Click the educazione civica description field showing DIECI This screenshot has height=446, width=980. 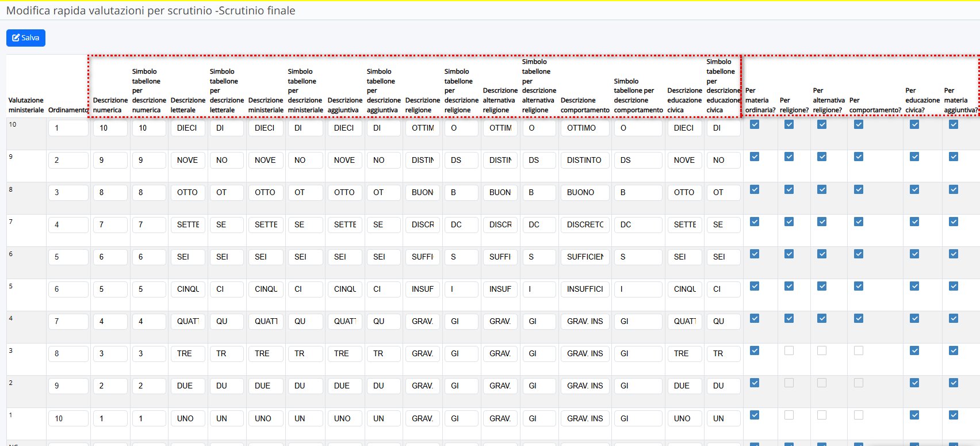pos(685,128)
